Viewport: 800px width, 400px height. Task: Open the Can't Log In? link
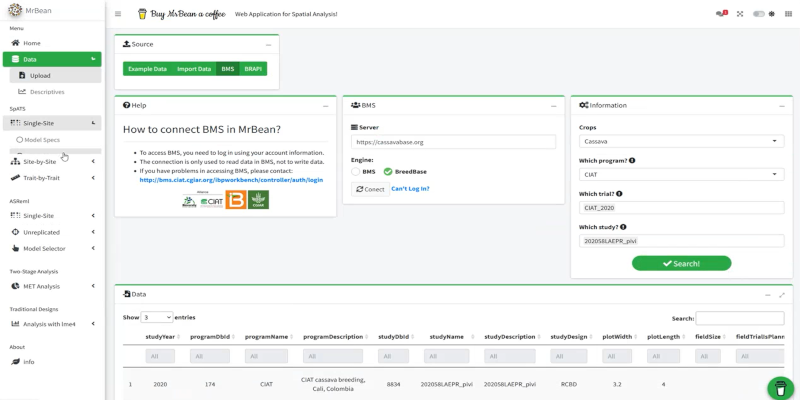tap(410, 189)
